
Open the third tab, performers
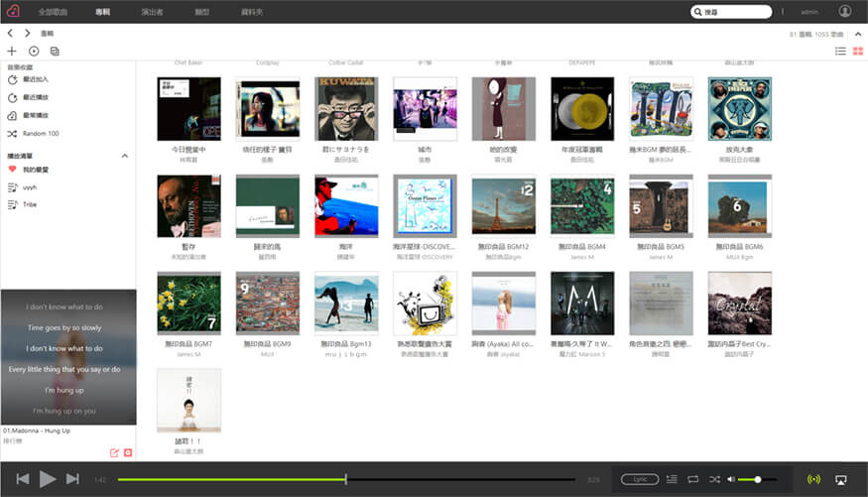pos(152,12)
